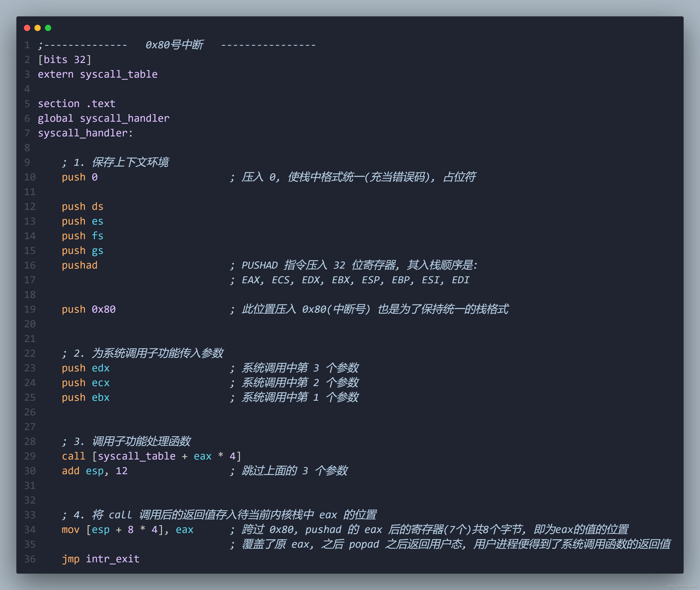
Task: Click the 'push gs' instruction
Action: click(83, 251)
